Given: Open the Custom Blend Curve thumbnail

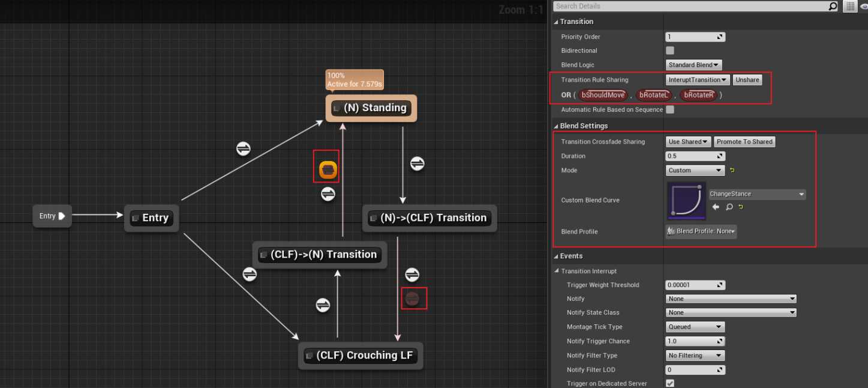Looking at the screenshot, I should 686,201.
